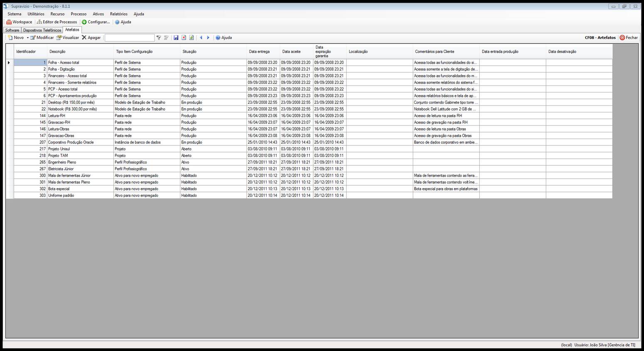Delete record with Apagar
644x351 pixels.
91,38
